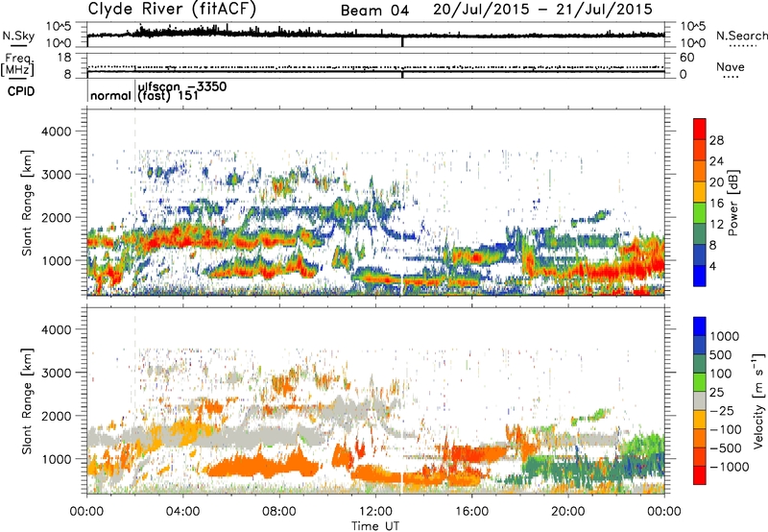Pick the dark green 8-12 dB Power swatch
This screenshot has width=768, height=532.
click(x=700, y=234)
